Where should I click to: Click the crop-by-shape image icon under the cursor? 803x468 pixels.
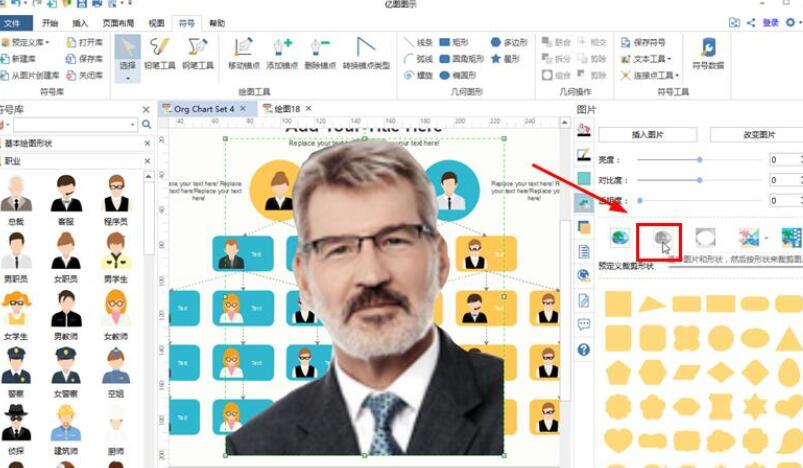point(663,239)
